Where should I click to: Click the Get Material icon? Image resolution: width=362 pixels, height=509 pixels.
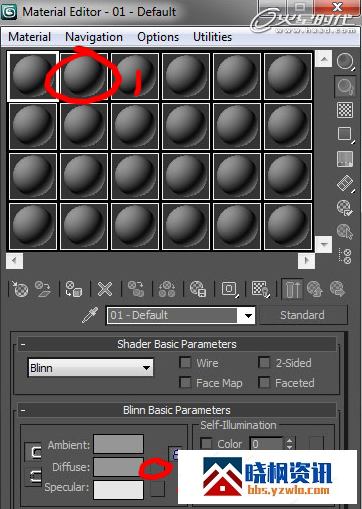coord(20,289)
